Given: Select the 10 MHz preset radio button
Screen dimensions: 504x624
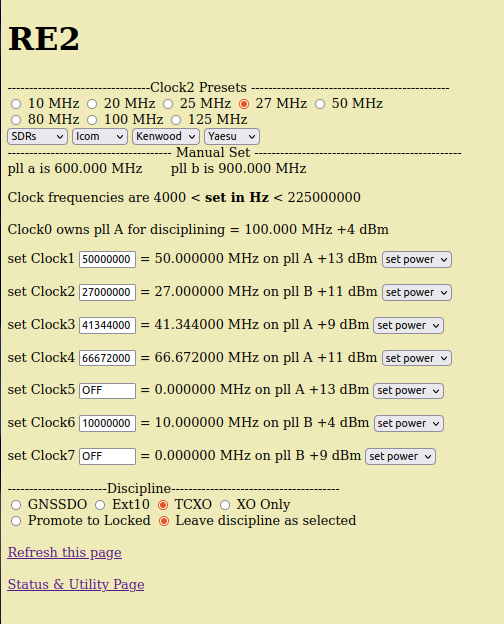Looking at the screenshot, I should pyautogui.click(x=16, y=104).
